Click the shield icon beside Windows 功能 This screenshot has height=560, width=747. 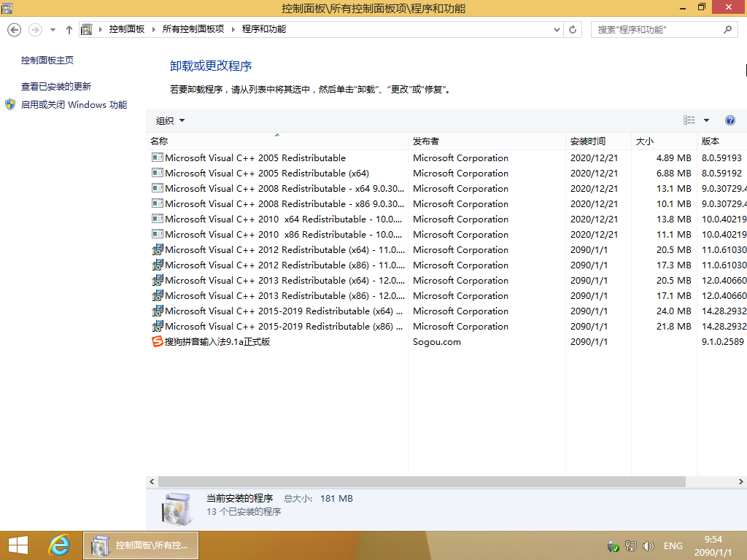click(x=10, y=105)
